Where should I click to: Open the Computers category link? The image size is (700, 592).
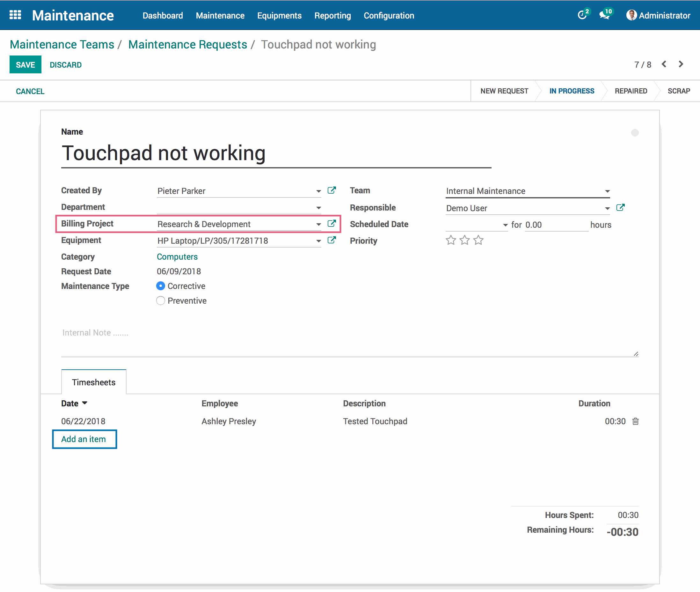coord(177,257)
